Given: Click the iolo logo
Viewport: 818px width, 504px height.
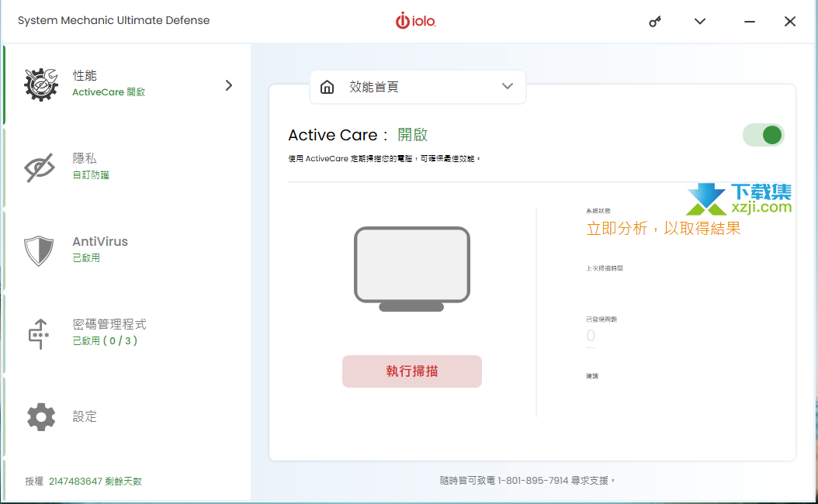Looking at the screenshot, I should pyautogui.click(x=415, y=21).
